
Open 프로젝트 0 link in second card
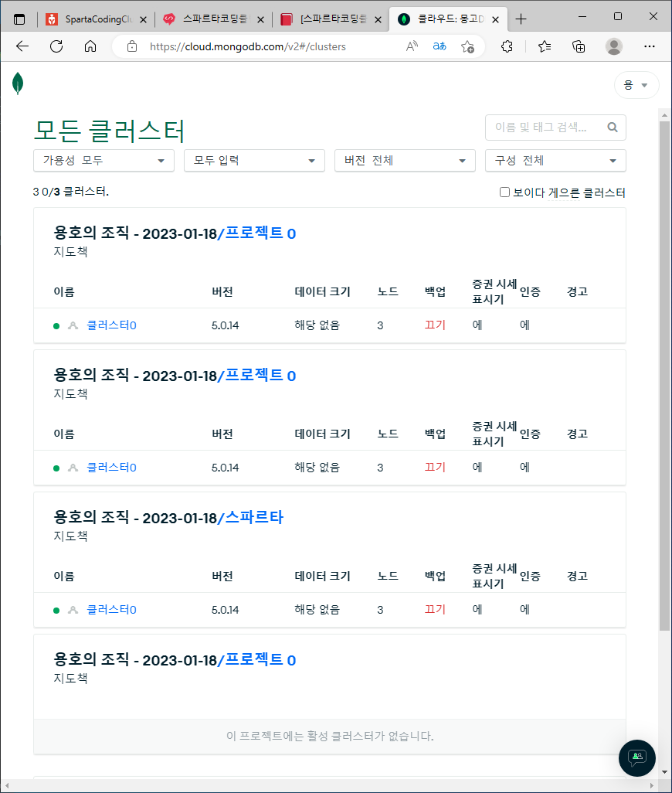point(260,376)
